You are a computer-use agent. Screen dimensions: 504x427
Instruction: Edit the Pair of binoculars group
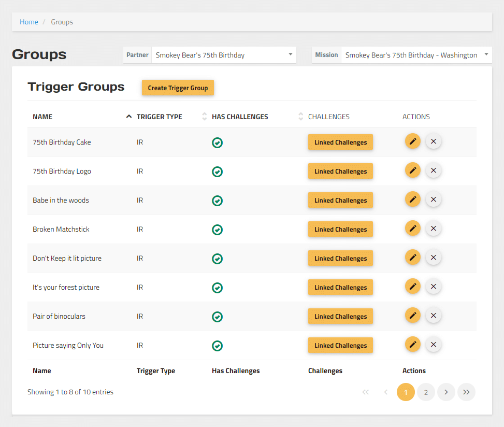pyautogui.click(x=412, y=316)
